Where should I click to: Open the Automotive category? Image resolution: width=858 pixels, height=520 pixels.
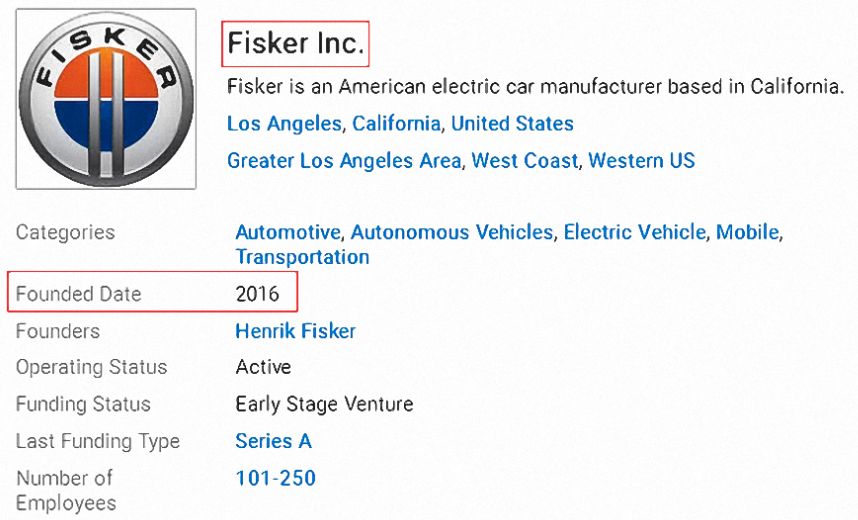(x=288, y=233)
